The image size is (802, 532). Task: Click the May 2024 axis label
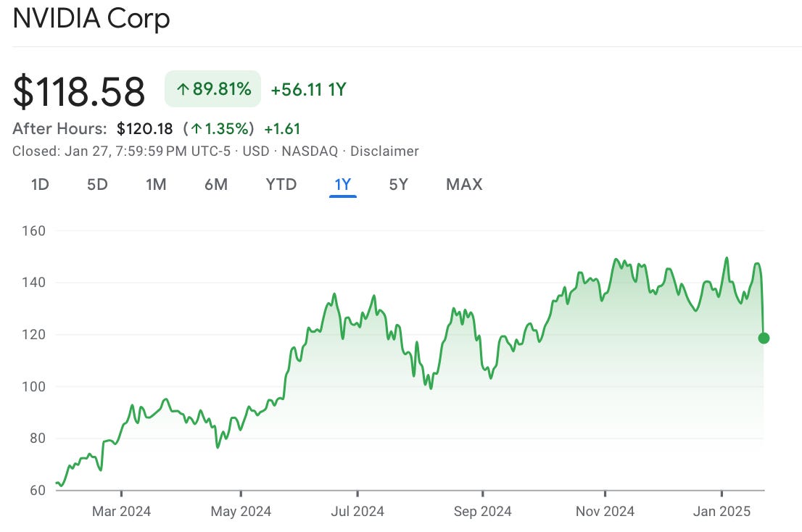tap(241, 511)
